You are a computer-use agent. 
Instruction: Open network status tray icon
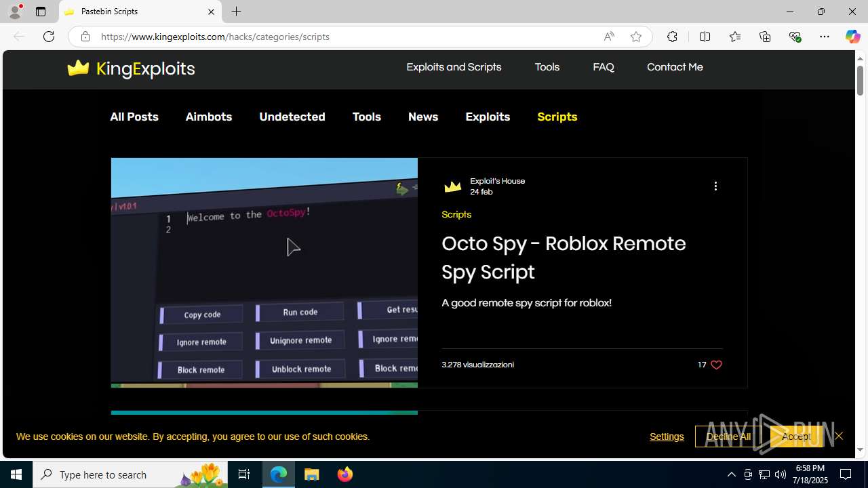click(764, 474)
